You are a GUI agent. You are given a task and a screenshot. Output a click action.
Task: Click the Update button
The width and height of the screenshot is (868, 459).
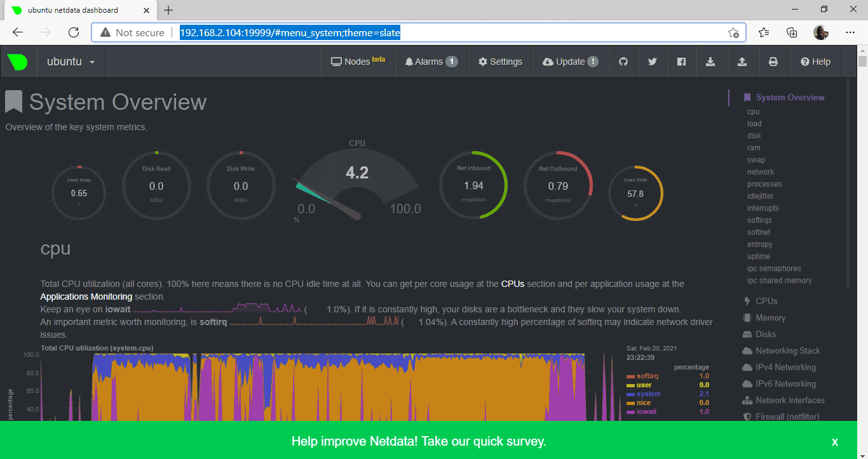coord(570,62)
